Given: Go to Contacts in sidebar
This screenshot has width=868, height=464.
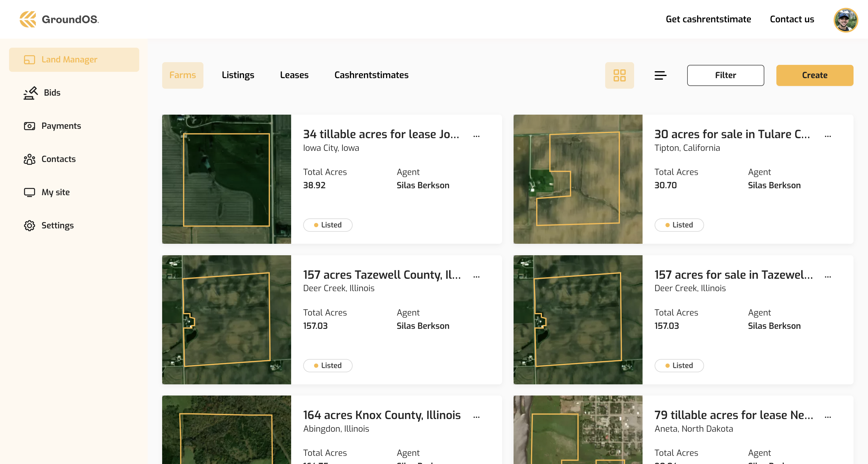Looking at the screenshot, I should click(58, 159).
